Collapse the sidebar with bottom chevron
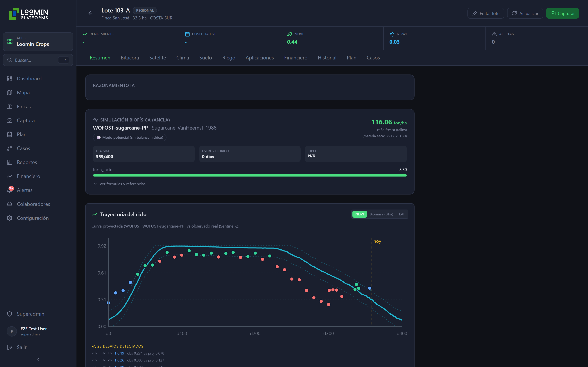 coord(38,359)
